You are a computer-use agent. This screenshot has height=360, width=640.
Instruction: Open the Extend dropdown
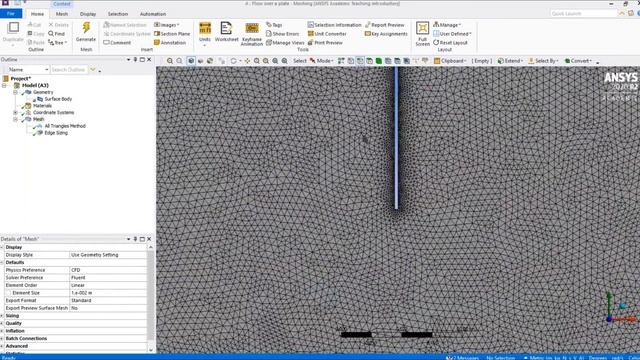click(511, 61)
